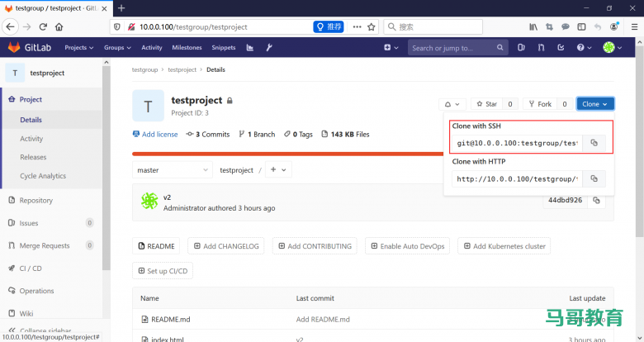Click Add CONTRIBUTING button
This screenshot has height=342, width=644.
click(x=315, y=246)
